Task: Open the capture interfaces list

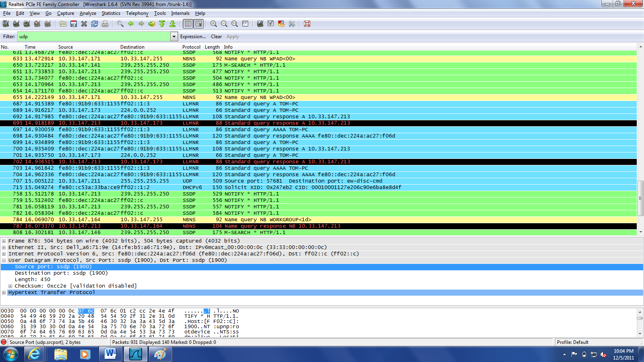Action: pyautogui.click(x=6, y=24)
